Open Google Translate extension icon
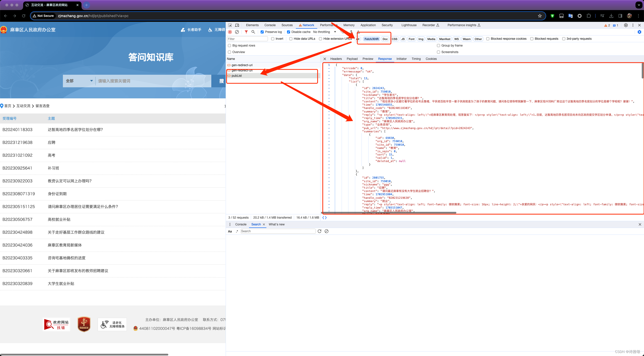The width and height of the screenshot is (644, 356). tap(571, 16)
